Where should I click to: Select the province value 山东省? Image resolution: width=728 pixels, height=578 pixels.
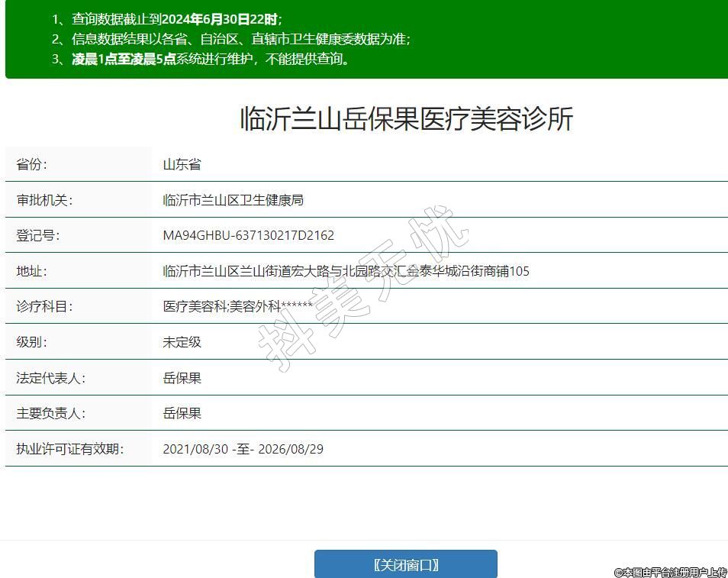[182, 165]
